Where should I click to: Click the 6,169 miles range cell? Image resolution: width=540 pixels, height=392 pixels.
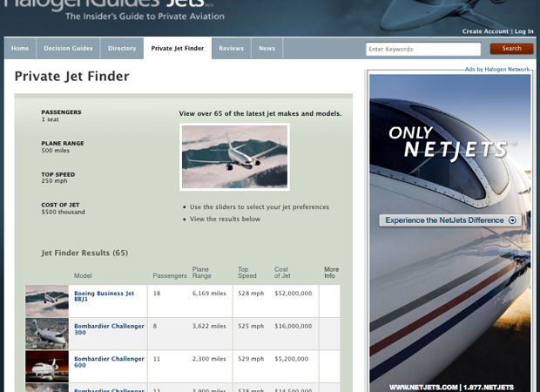(x=209, y=294)
